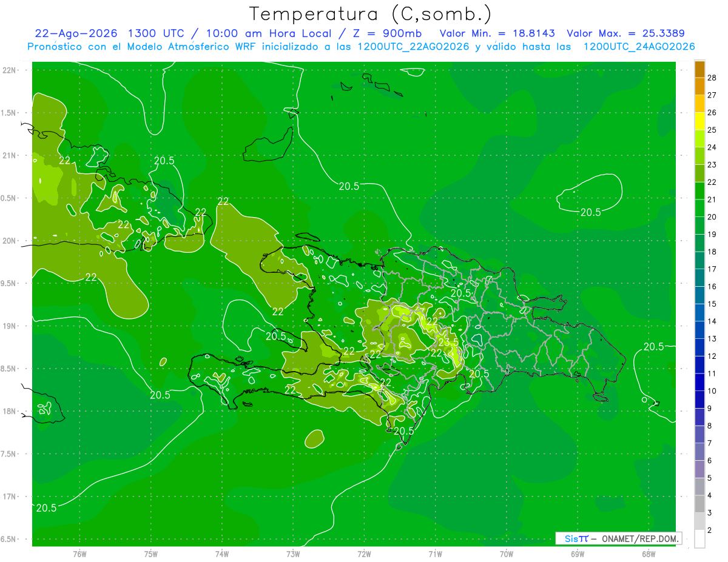Click the "71W" longitude axis label

point(435,554)
